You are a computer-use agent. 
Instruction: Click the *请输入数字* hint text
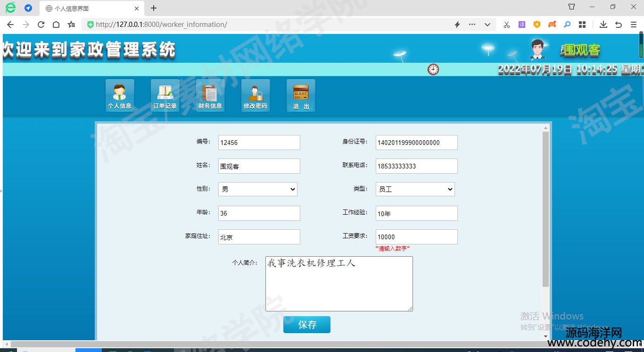click(393, 248)
